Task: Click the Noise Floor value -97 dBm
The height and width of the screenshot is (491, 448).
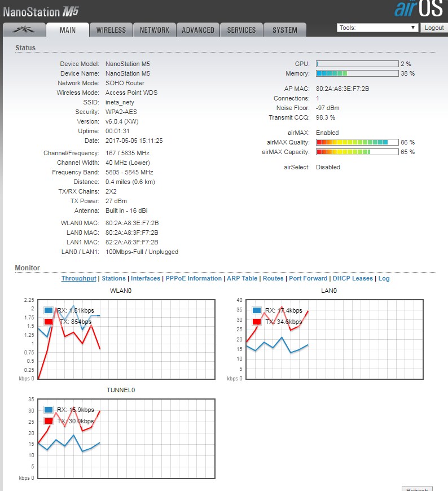Action: point(328,108)
